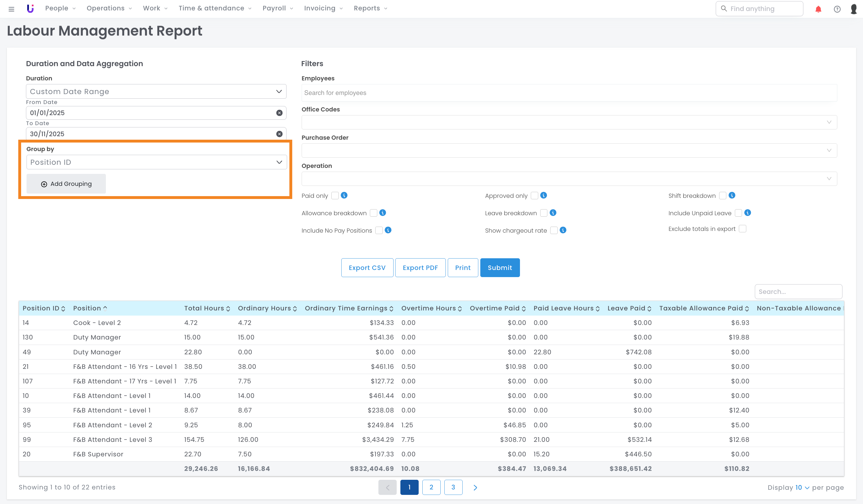Check Exclude totals in export
Viewport: 863px width, 504px height.
742,229
